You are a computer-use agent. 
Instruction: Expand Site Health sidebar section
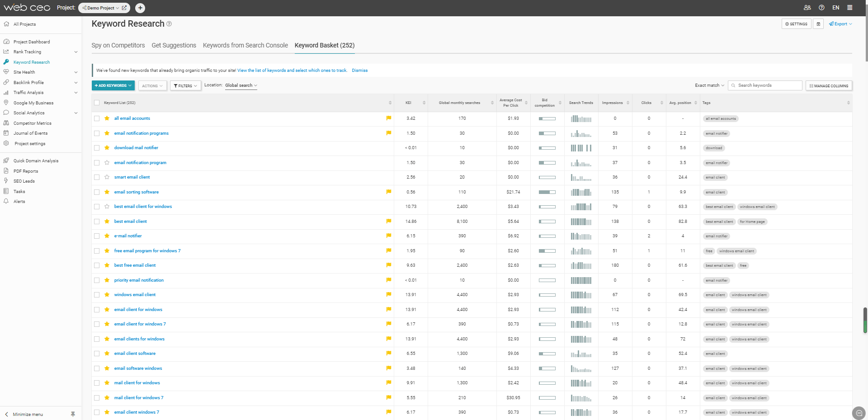(76, 72)
